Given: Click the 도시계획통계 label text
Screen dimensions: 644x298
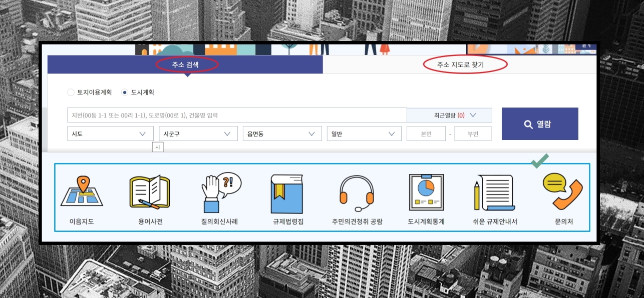Looking at the screenshot, I should click(426, 221).
